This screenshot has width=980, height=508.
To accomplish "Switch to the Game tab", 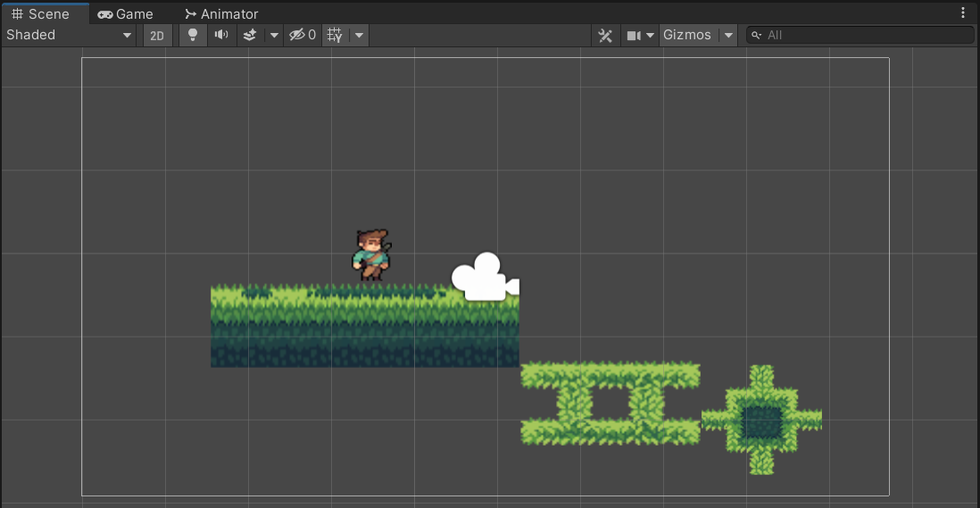I will click(126, 13).
